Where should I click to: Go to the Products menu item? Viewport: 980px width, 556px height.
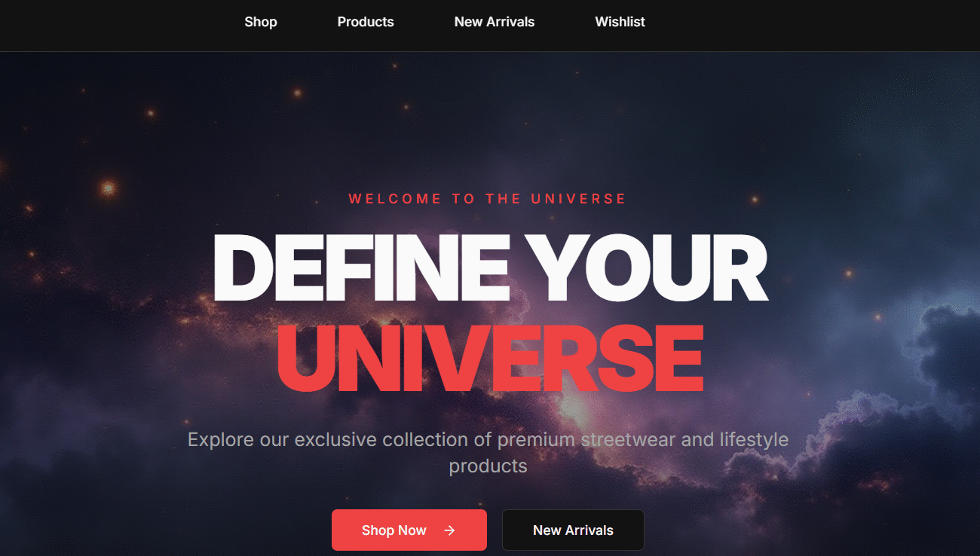click(x=366, y=22)
